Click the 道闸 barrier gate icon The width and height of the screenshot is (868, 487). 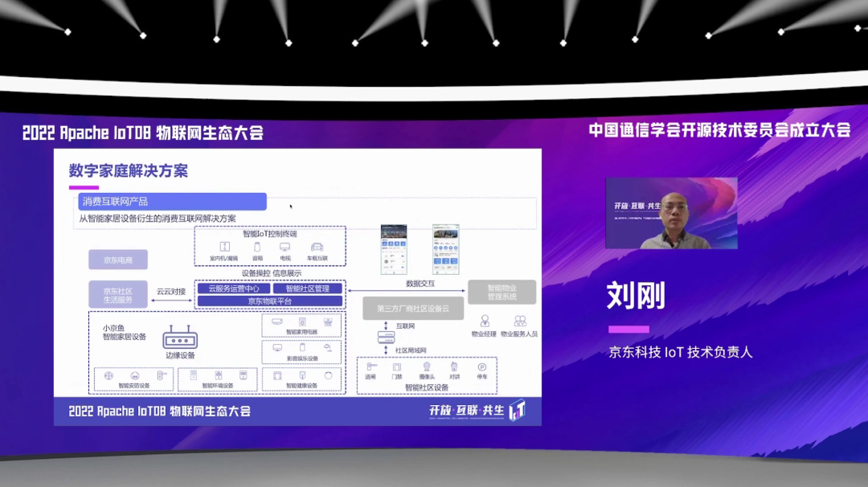tap(371, 366)
